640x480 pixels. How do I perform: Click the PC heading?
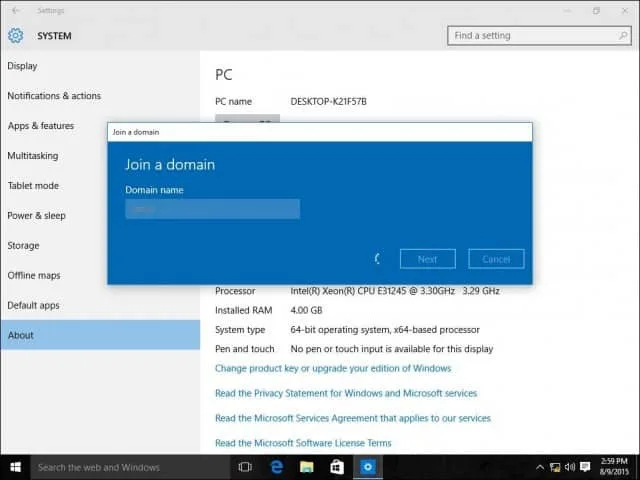click(224, 75)
